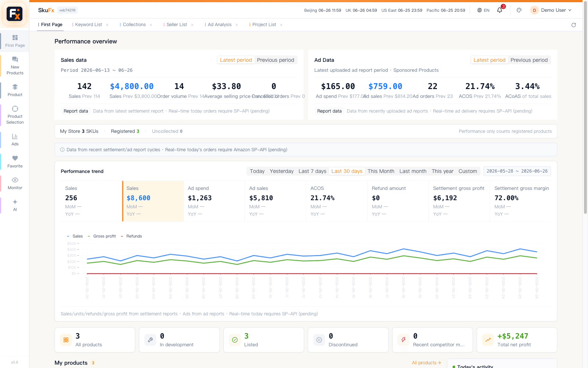Select the Sales $8,600 metric card
Screen dimensions: 588x368
(153, 201)
